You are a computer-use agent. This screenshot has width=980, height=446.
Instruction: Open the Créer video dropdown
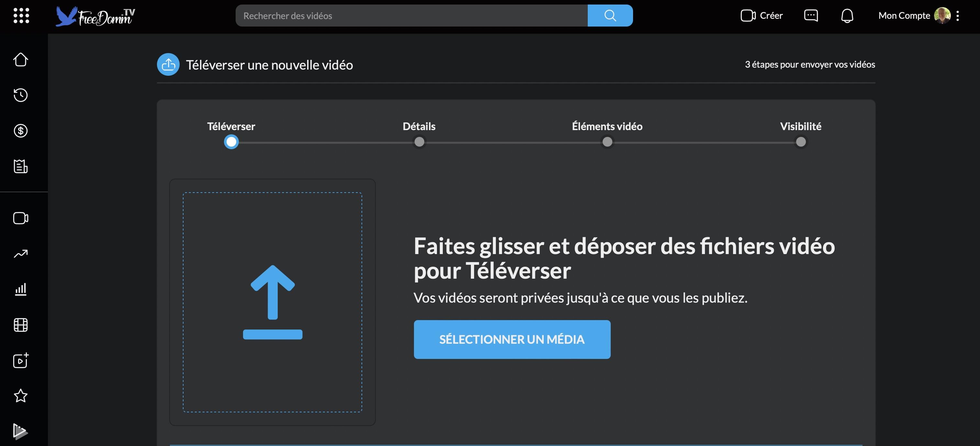point(761,16)
